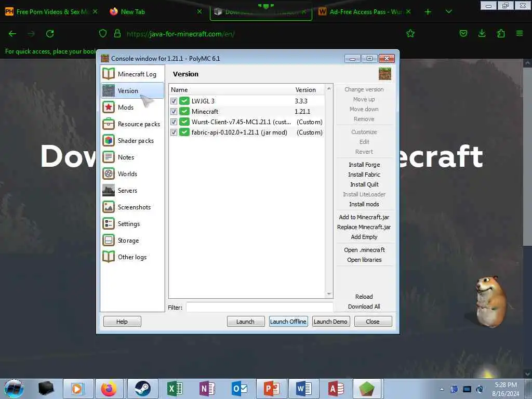Open OneNote from the taskbar
532x399 pixels.
coord(207,389)
